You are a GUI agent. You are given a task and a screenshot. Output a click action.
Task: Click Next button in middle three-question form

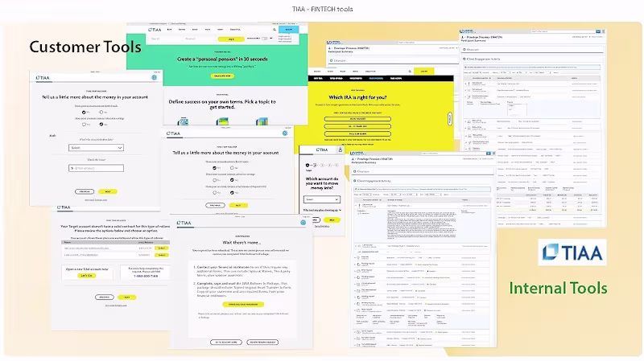coord(238,205)
